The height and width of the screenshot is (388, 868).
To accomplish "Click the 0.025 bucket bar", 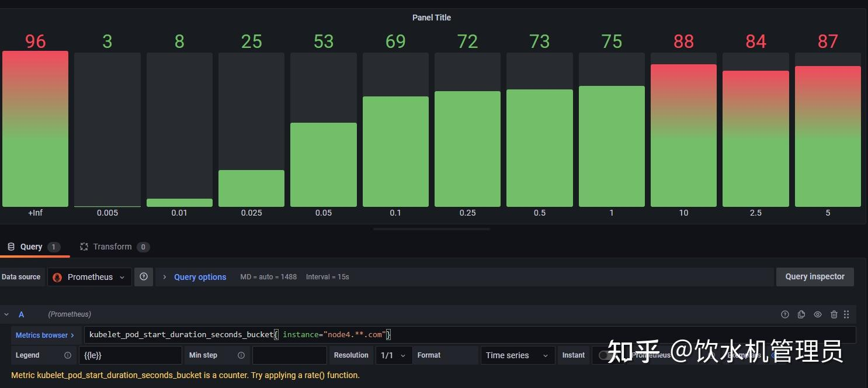I will pyautogui.click(x=252, y=188).
